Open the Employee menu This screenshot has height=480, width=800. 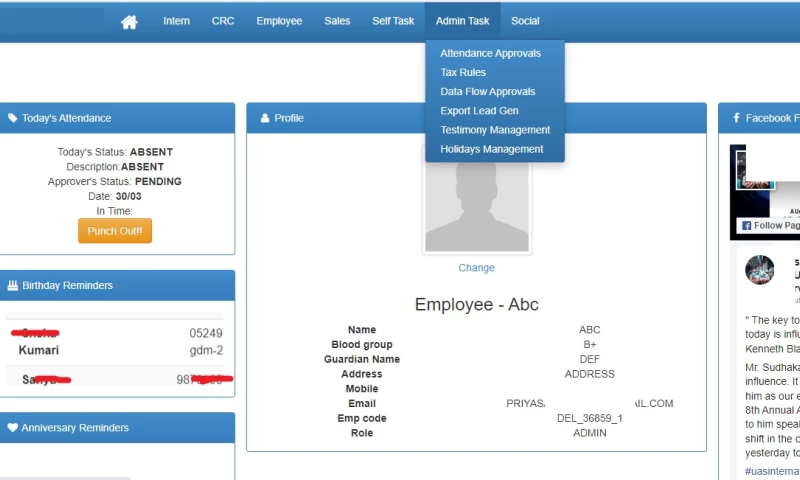click(279, 21)
